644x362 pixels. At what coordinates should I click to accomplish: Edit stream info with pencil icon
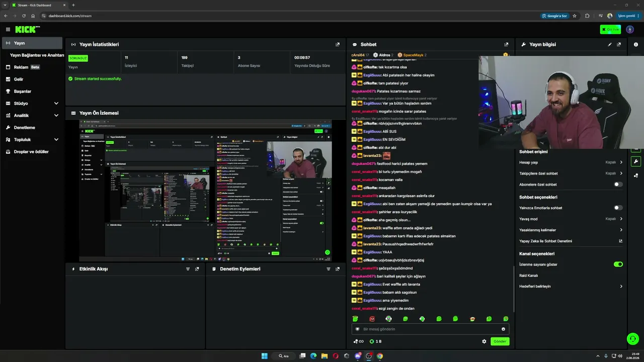pos(610,44)
